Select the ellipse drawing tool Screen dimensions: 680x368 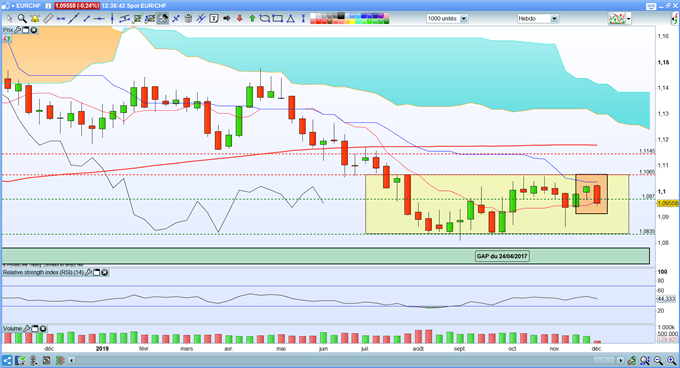[x=265, y=18]
